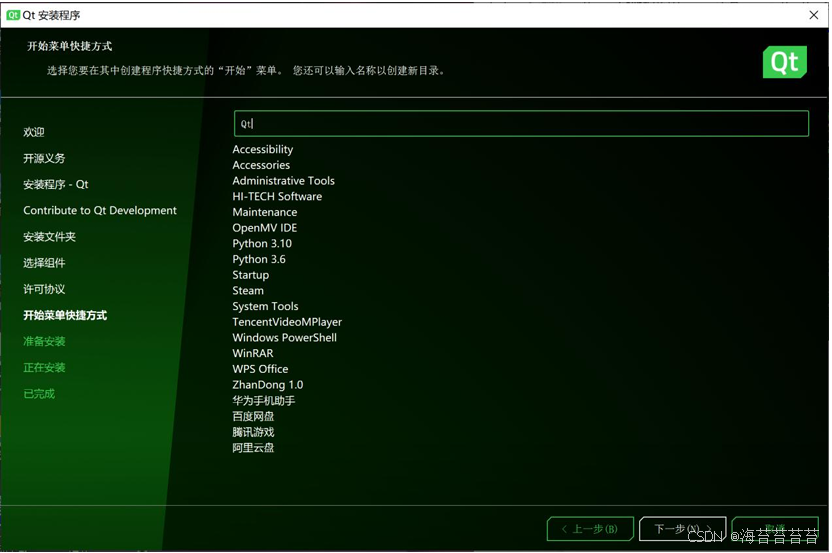Viewport: 832px width, 553px height.
Task: Click the 正在安装 sidebar step
Action: point(44,367)
